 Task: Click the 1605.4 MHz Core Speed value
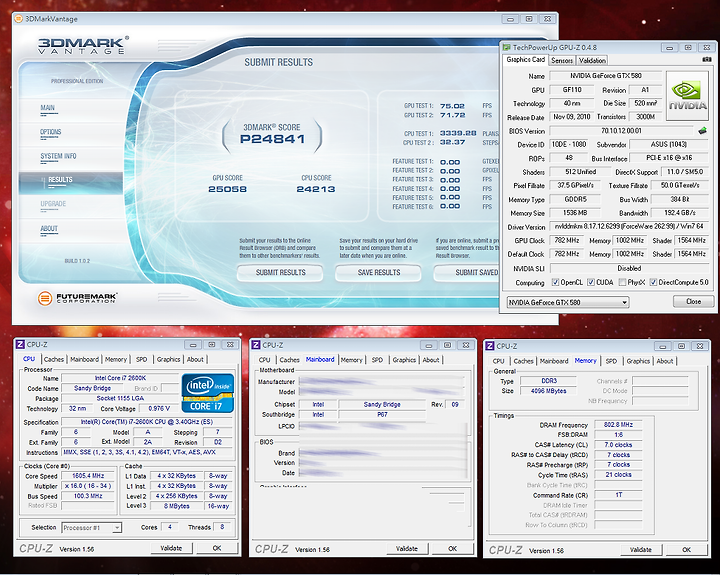point(88,476)
